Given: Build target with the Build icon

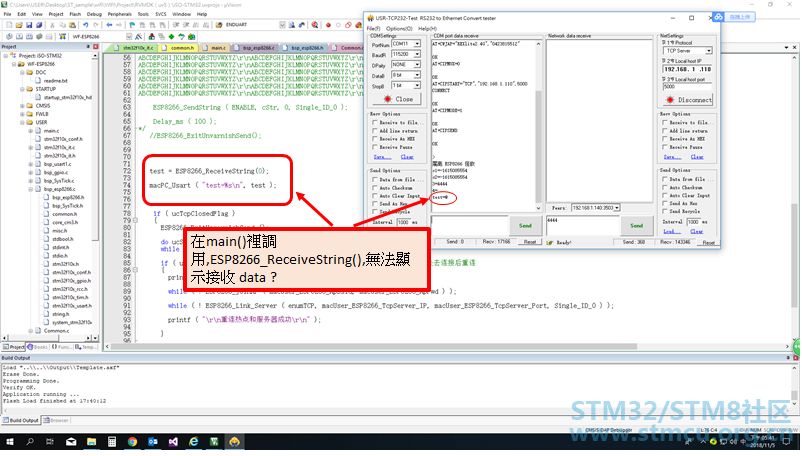Looking at the screenshot, I should tap(19, 37).
